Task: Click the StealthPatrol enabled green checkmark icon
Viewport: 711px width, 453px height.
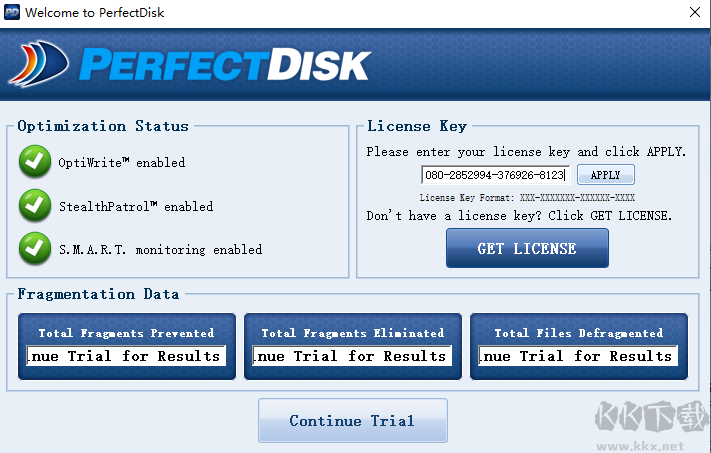Action: click(x=36, y=206)
